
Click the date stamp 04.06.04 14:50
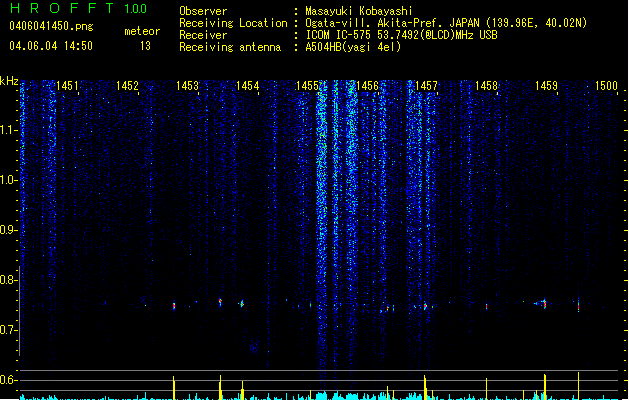[51, 46]
